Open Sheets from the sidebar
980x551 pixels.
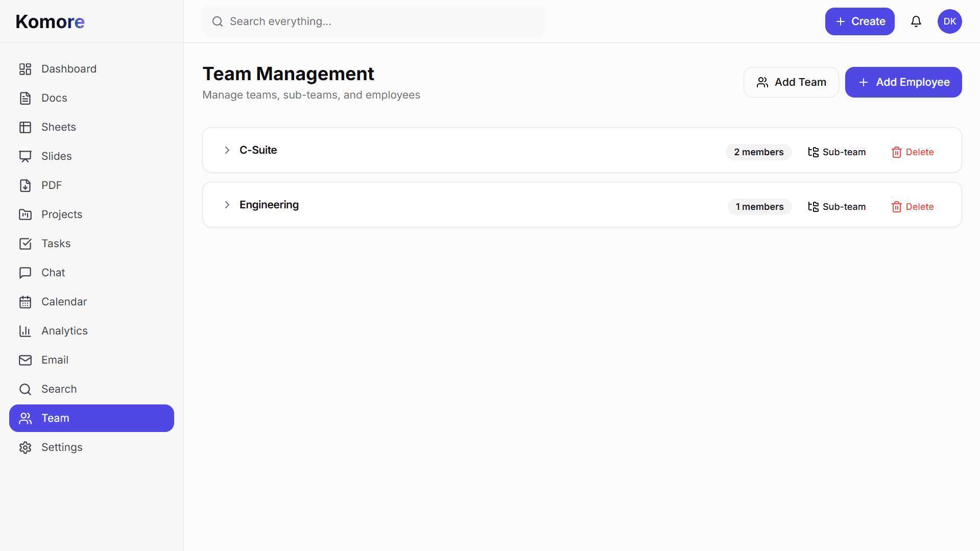58,127
